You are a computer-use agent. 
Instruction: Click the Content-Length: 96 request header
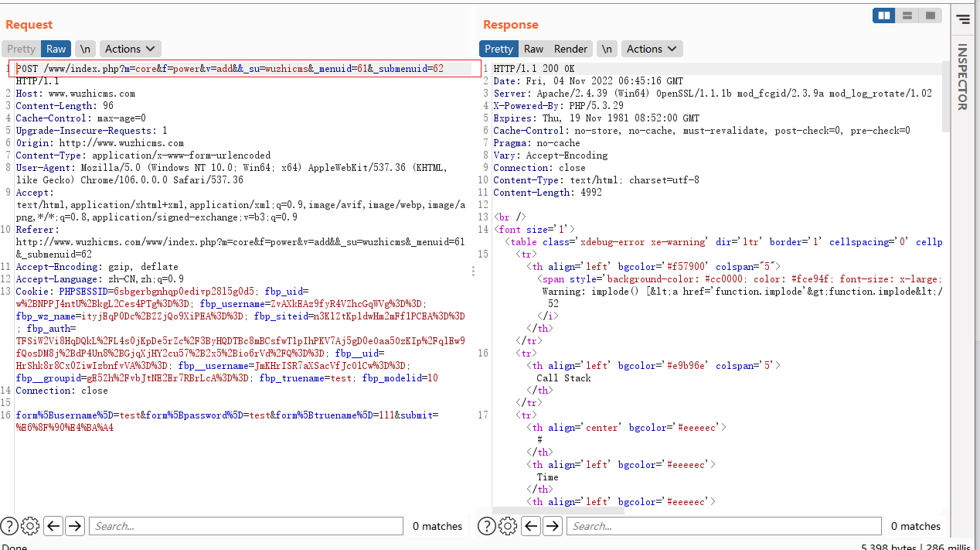tap(65, 106)
